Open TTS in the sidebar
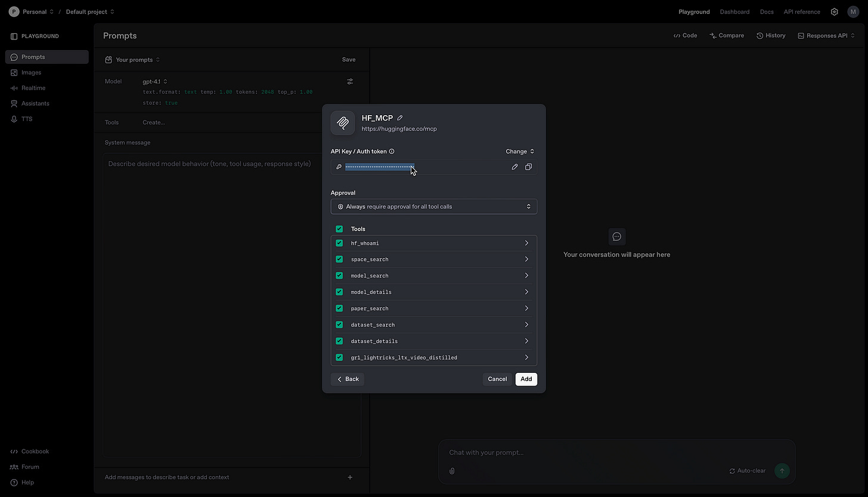The width and height of the screenshot is (868, 497). [46, 119]
